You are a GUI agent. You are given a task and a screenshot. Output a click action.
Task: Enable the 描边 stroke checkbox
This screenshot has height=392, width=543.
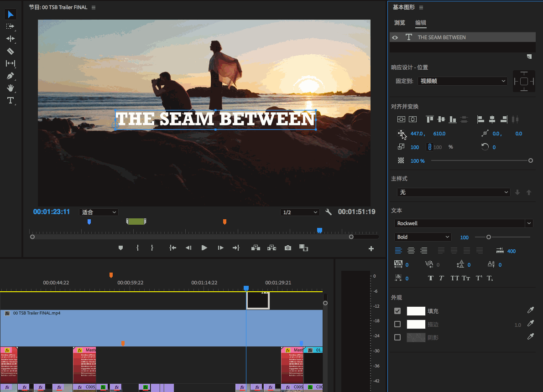(x=397, y=324)
